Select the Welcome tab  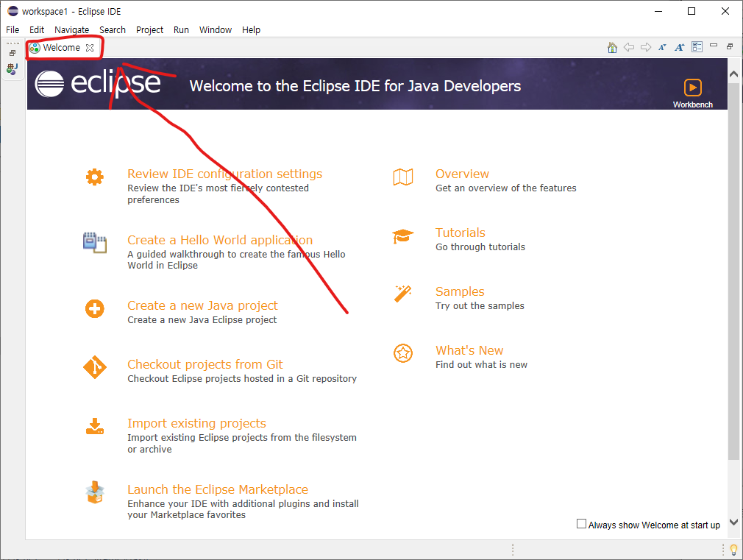pyautogui.click(x=62, y=47)
